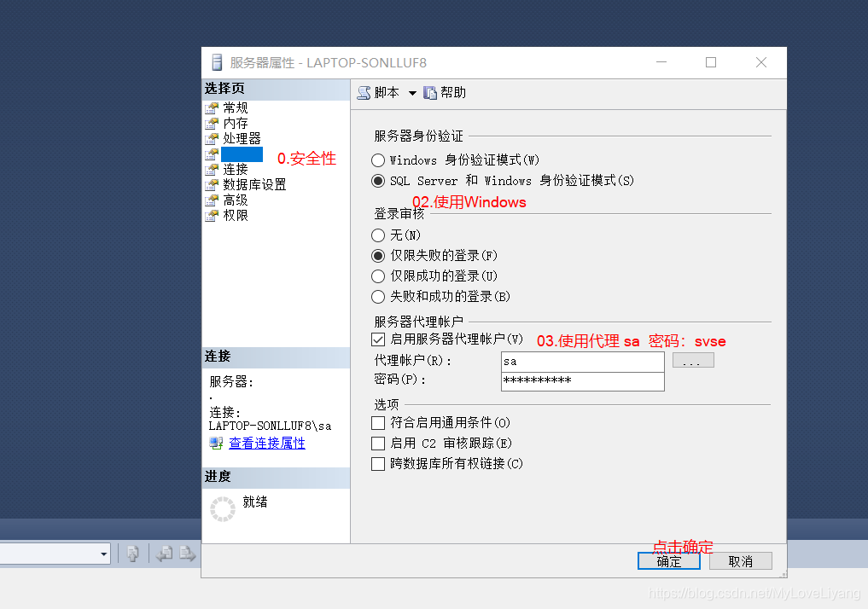Select SQL Server 和 Windows 身份验证模式
The image size is (868, 609).
point(378,181)
